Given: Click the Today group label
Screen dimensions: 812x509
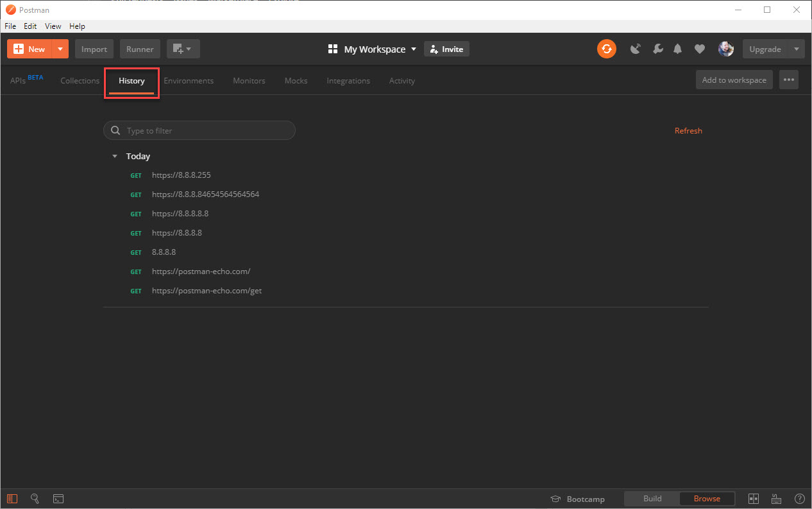Looking at the screenshot, I should point(138,156).
